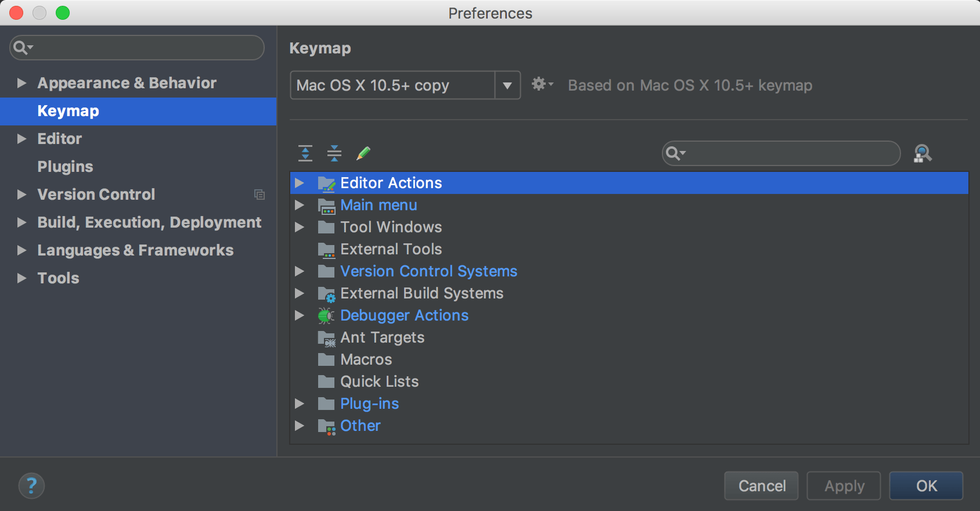Click the Version Control project-level icon
Image resolution: width=980 pixels, height=511 pixels.
(x=260, y=195)
